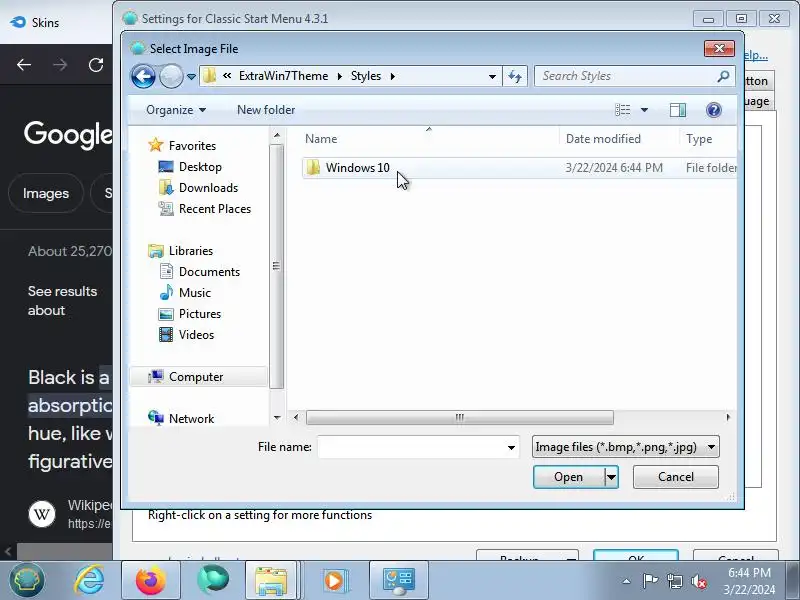Viewport: 800px width, 600px height.
Task: Select Computer in the navigation pane
Action: 196,377
